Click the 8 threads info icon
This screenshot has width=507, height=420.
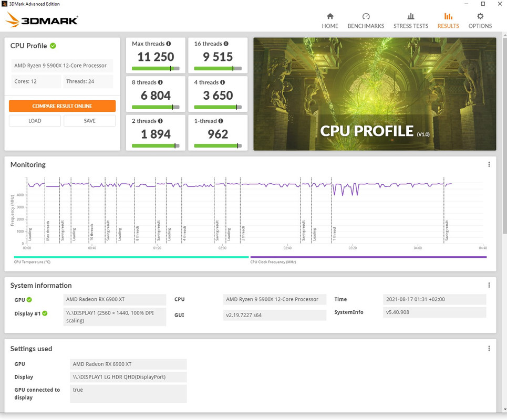[160, 82]
